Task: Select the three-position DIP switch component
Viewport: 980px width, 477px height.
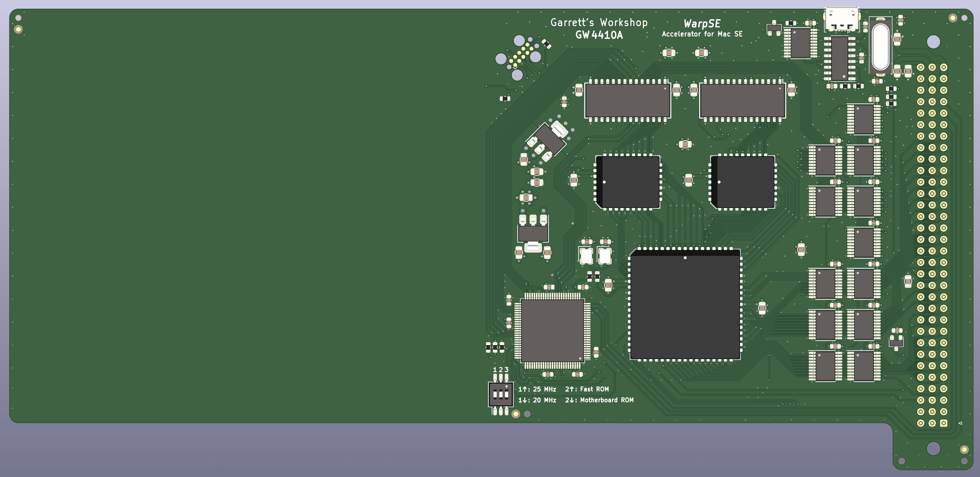Action: (x=501, y=394)
